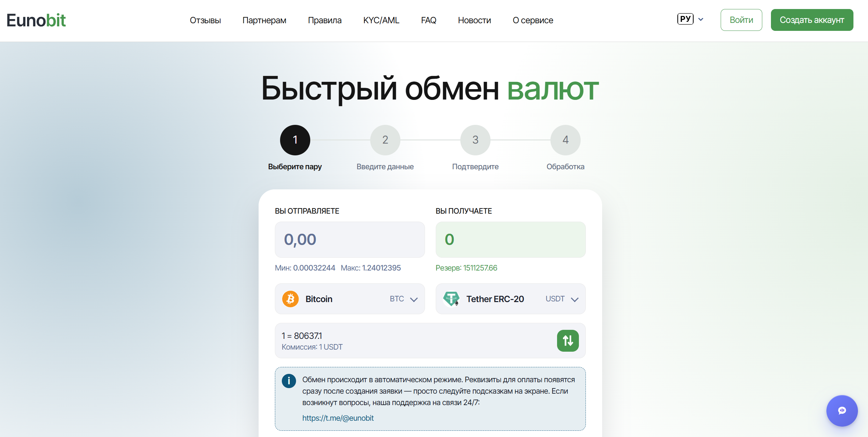Open the https://t.me/@eunobit link

pos(338,418)
